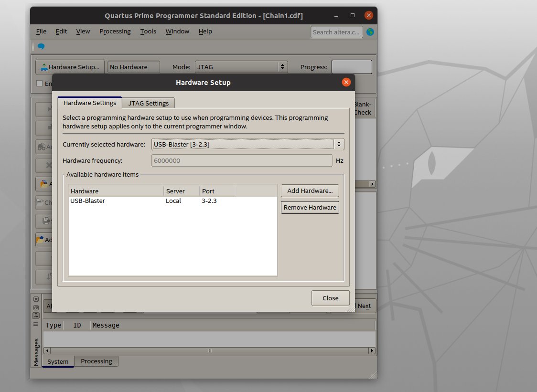Click the Messages horizontal scrollbar thumb

click(x=210, y=350)
